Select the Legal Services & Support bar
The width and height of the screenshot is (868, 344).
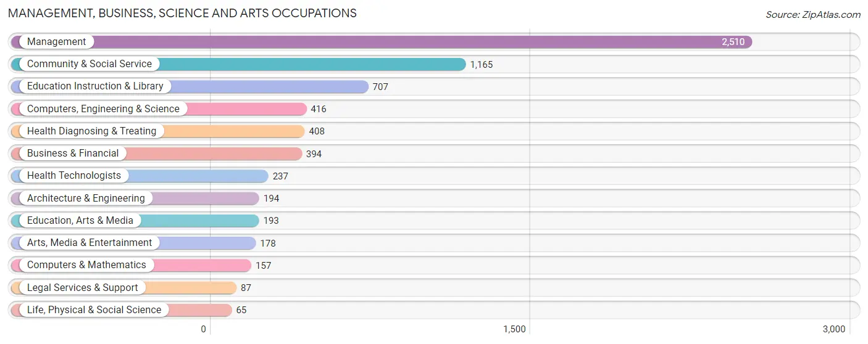pyautogui.click(x=124, y=288)
